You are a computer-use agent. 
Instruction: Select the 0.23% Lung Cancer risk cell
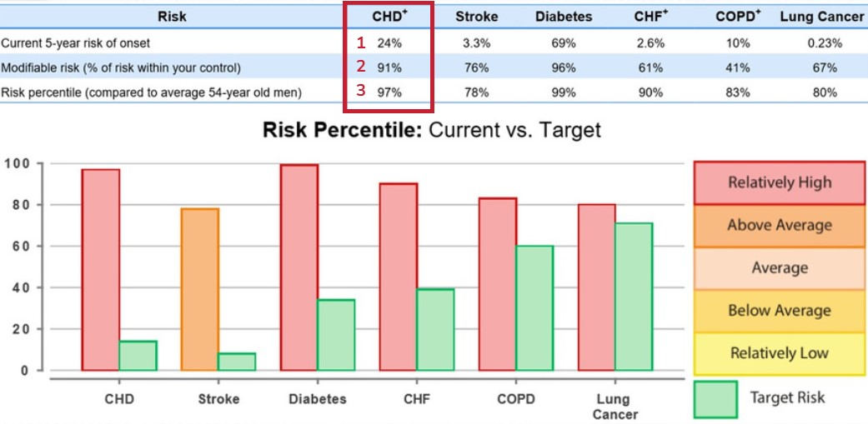825,42
